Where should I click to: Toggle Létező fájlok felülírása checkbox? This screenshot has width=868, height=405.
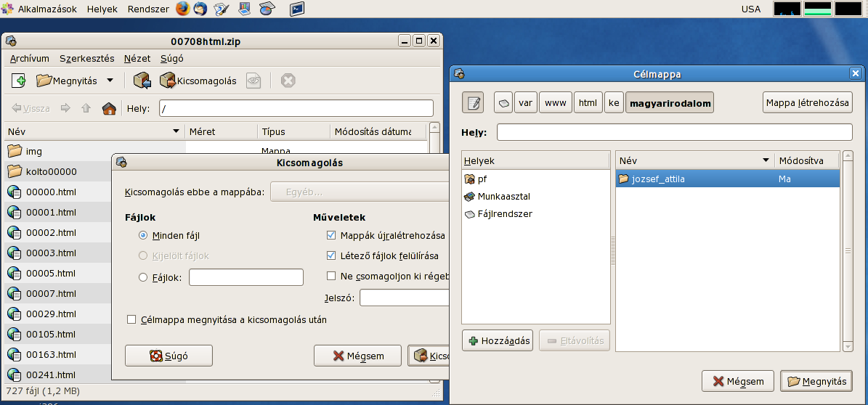click(x=331, y=255)
